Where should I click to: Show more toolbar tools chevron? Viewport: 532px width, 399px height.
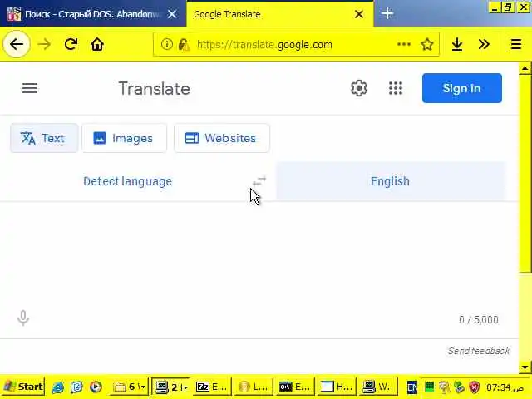484,44
